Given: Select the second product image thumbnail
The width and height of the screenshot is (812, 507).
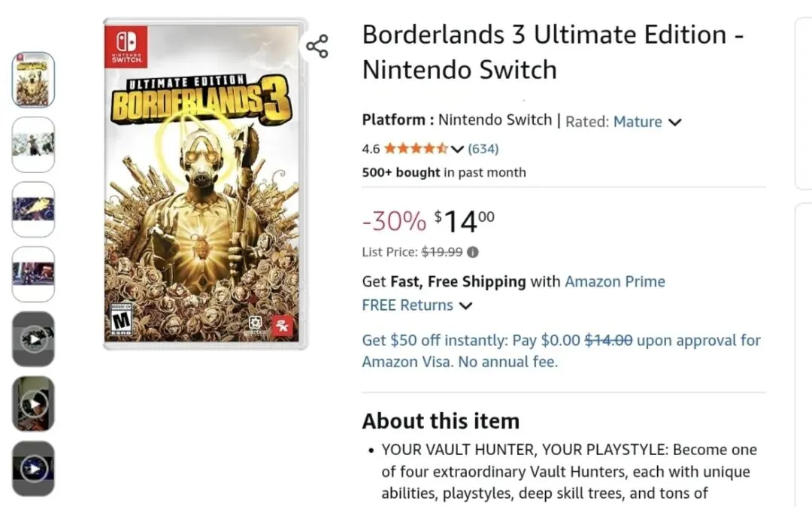Looking at the screenshot, I should (33, 144).
